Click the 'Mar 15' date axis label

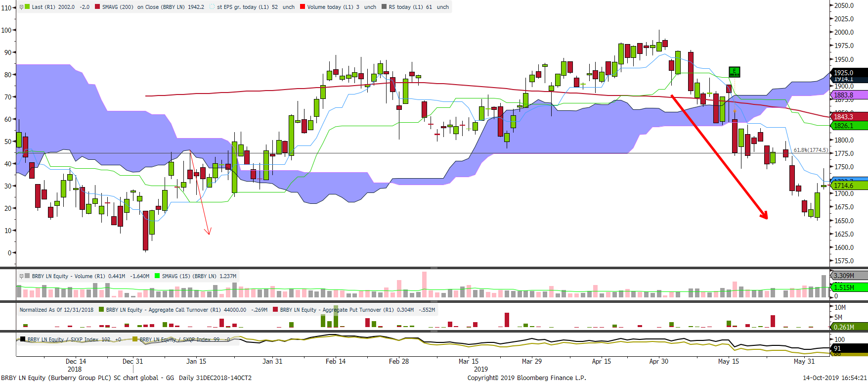469,361
